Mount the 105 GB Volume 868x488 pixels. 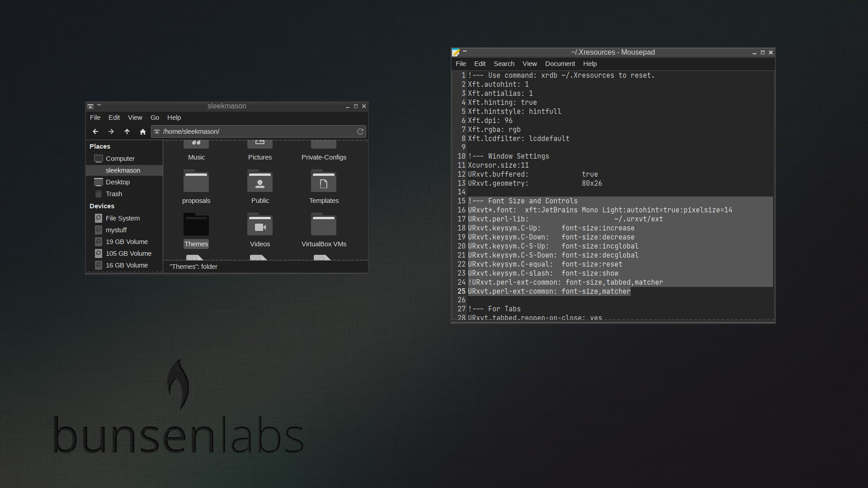click(x=124, y=253)
